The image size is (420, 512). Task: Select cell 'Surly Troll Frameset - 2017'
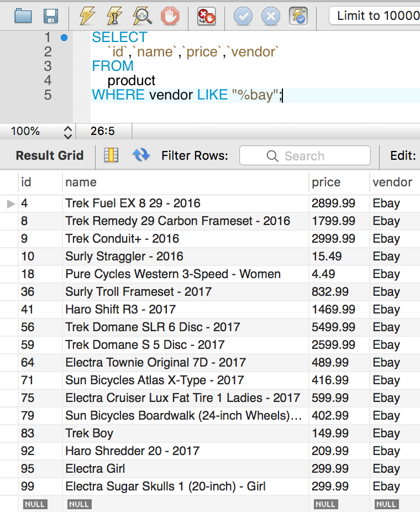185,291
